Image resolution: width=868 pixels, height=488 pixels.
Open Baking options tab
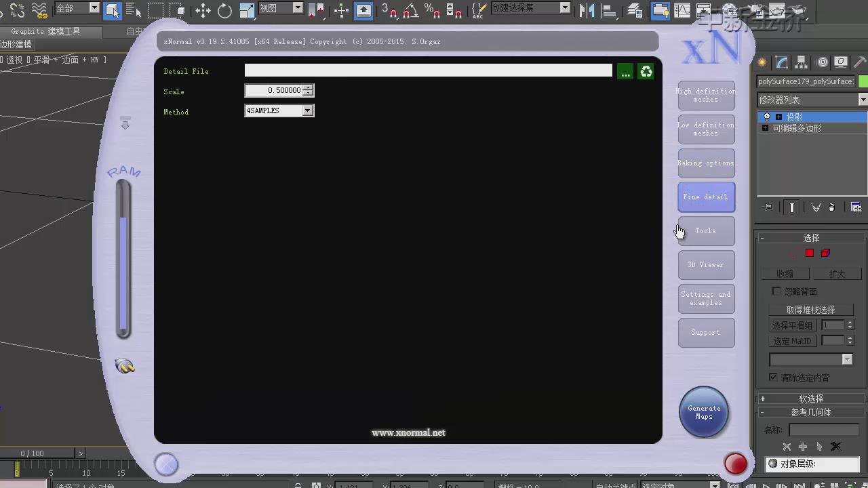[x=706, y=163]
